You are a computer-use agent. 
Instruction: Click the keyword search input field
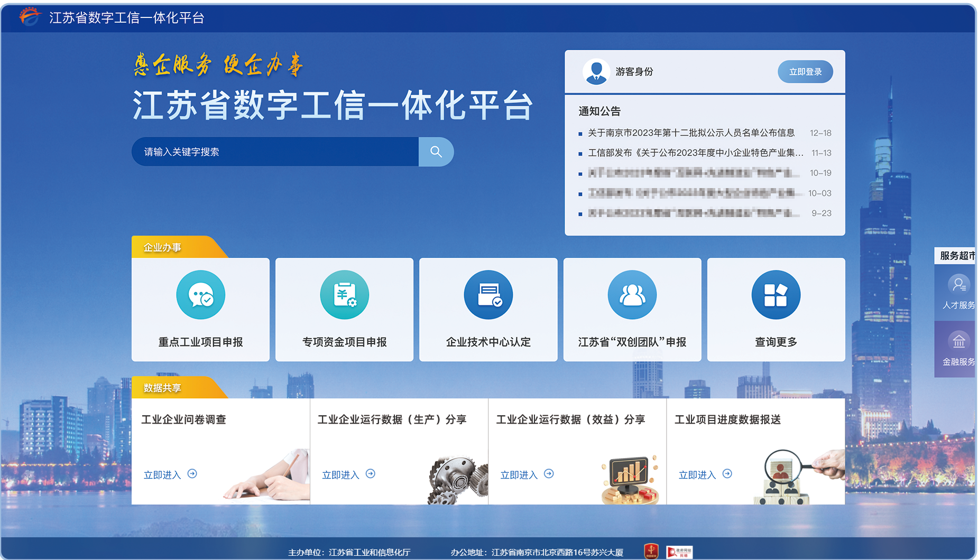click(275, 152)
